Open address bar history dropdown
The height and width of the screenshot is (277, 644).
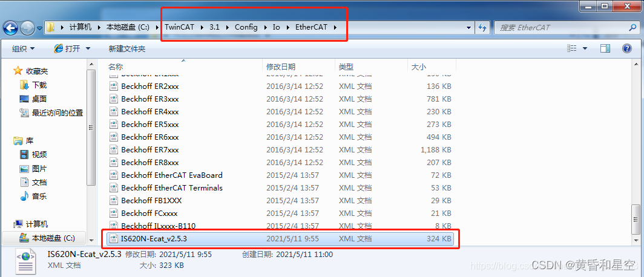pyautogui.click(x=470, y=27)
